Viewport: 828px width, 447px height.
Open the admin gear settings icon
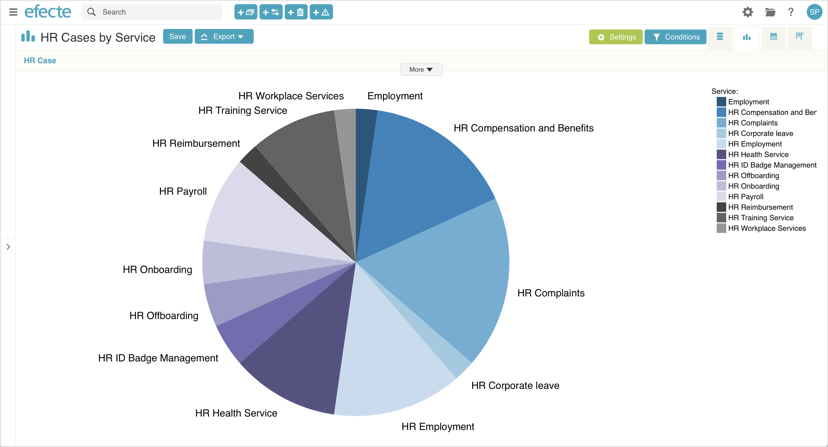click(748, 12)
